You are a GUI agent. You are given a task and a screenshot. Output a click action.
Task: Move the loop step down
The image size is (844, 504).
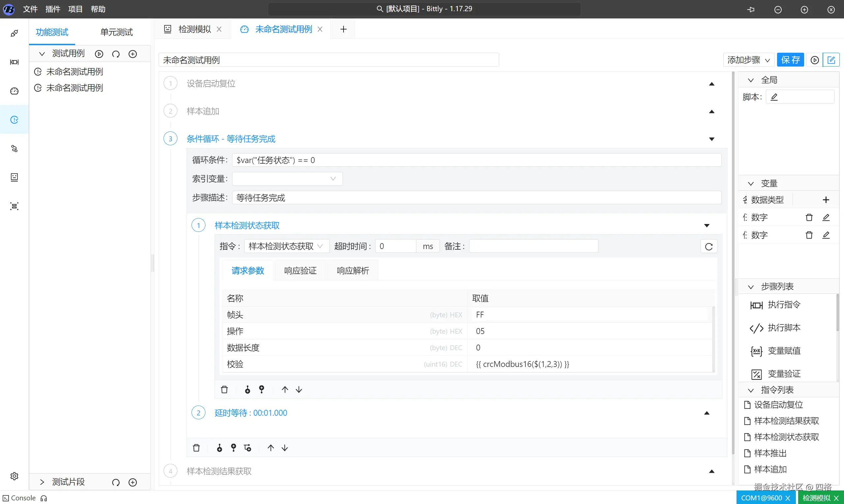tap(285, 448)
